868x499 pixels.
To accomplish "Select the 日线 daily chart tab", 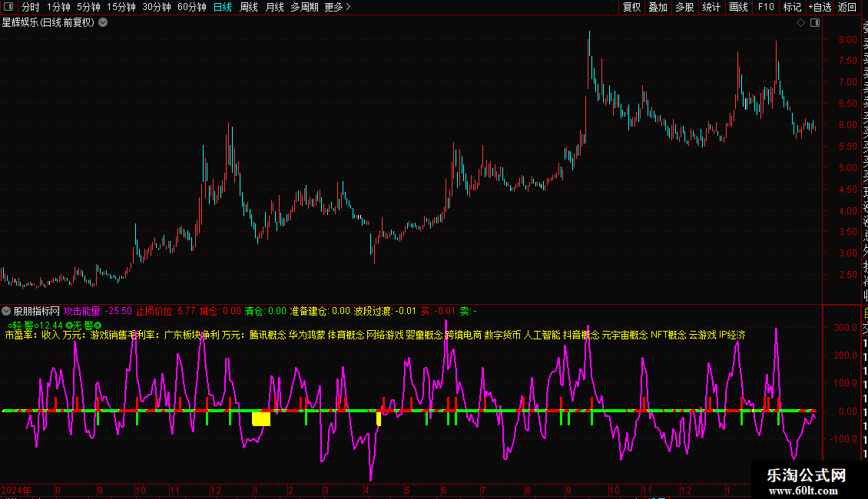I will [x=223, y=7].
